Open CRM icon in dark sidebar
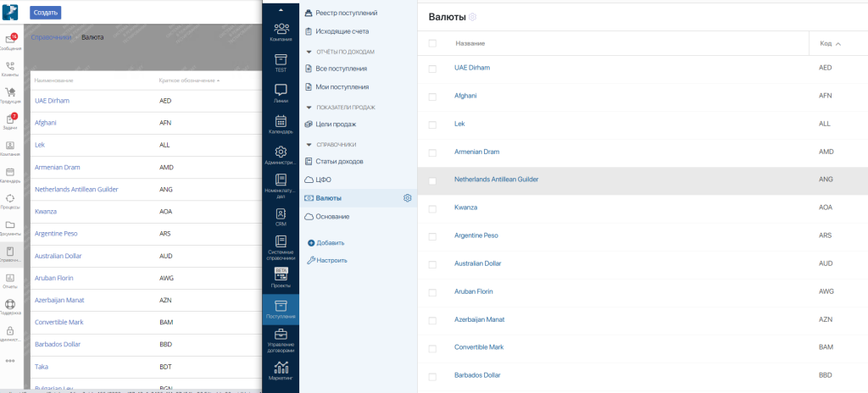Screen dimensions: 868x393 pyautogui.click(x=281, y=213)
